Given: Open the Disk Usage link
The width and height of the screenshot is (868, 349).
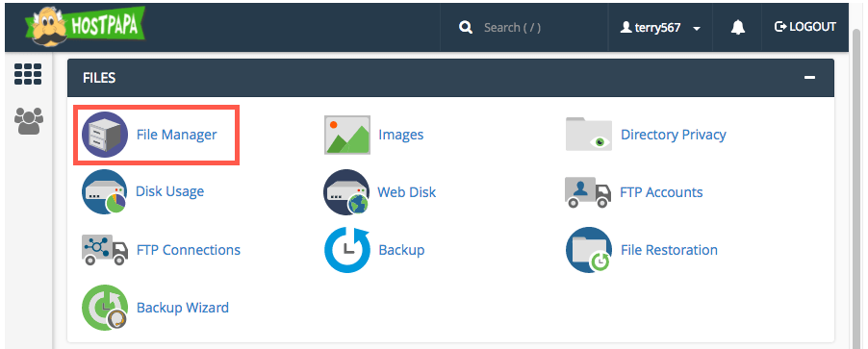Looking at the screenshot, I should point(170,191).
